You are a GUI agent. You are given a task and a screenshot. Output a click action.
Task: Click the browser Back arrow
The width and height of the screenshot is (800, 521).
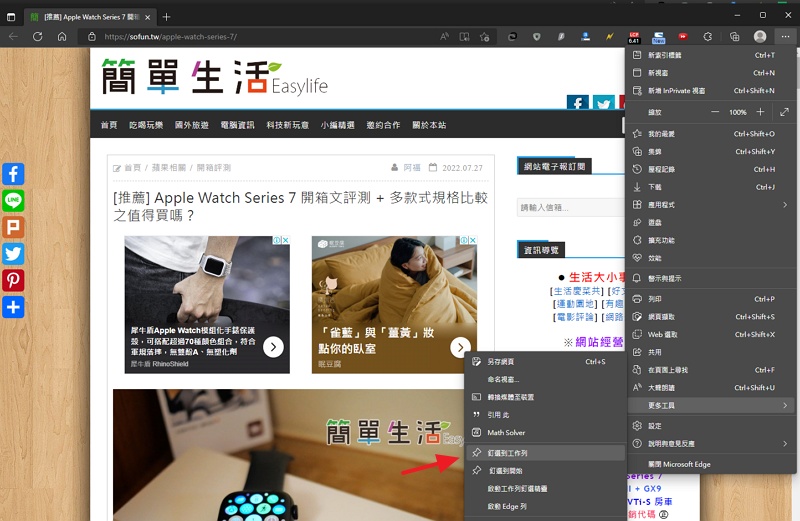click(14, 37)
